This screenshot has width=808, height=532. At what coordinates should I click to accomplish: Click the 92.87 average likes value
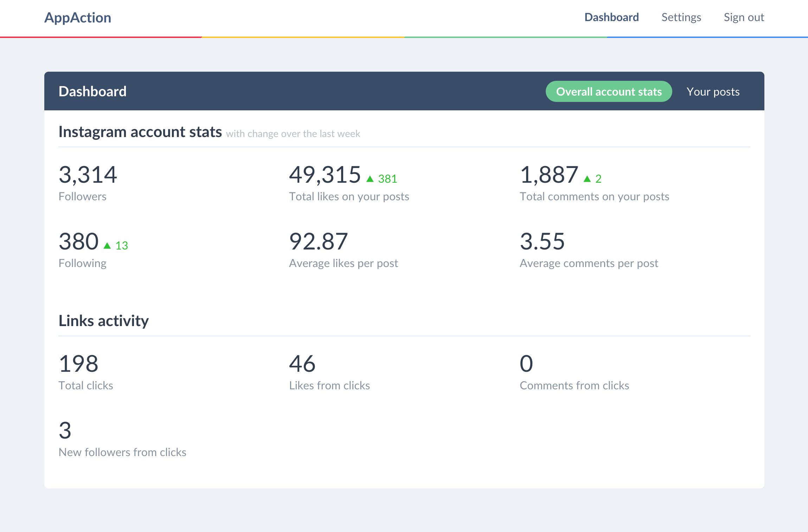[318, 241]
